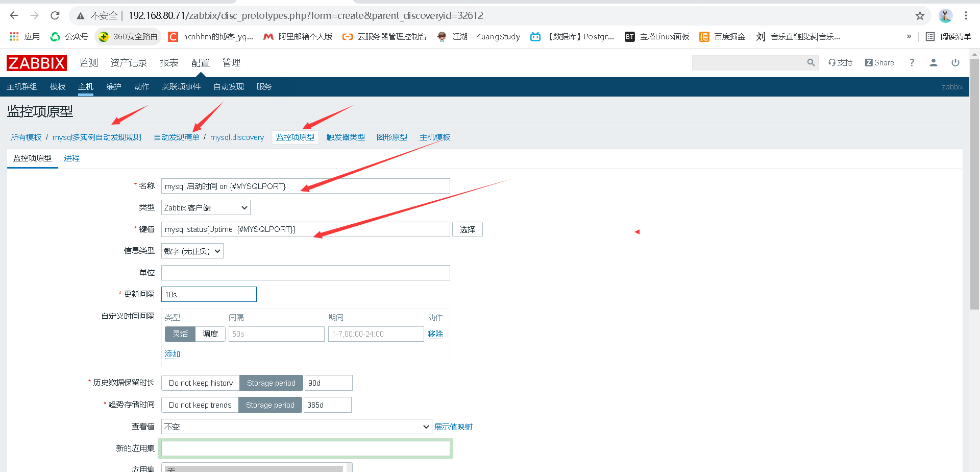Open 阿里邮箱个人版 bookmark
The height and width of the screenshot is (472, 980).
298,37
